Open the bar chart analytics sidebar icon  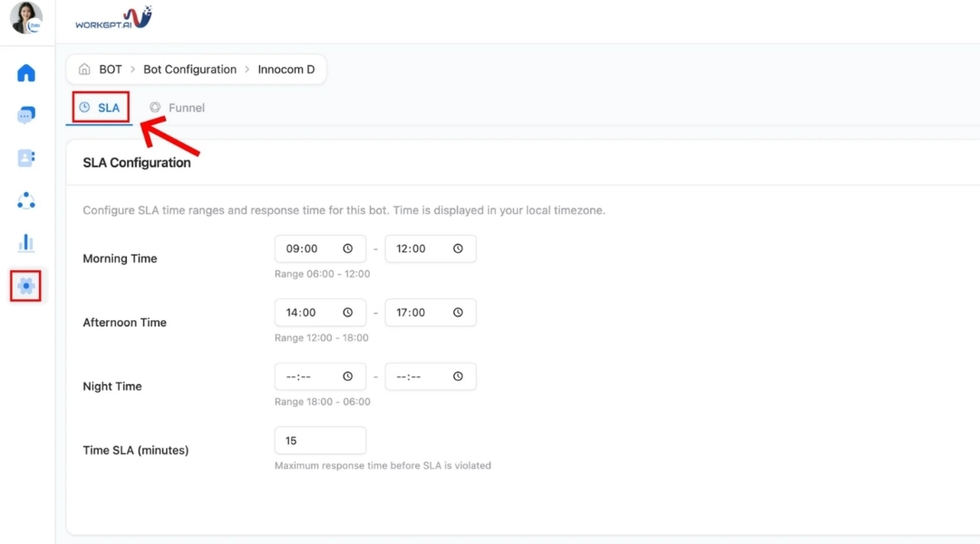click(26, 243)
